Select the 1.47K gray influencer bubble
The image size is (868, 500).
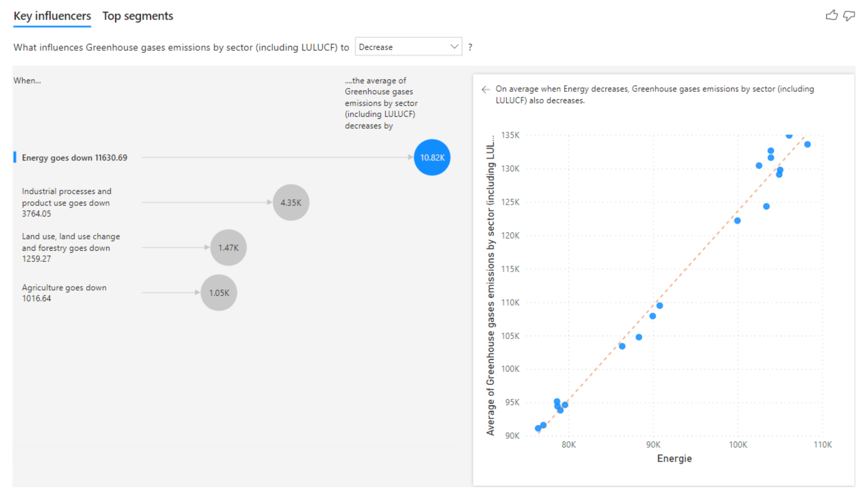coord(228,248)
